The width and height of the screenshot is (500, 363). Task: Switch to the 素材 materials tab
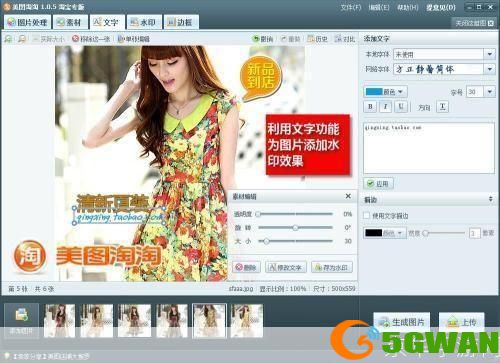coord(70,22)
